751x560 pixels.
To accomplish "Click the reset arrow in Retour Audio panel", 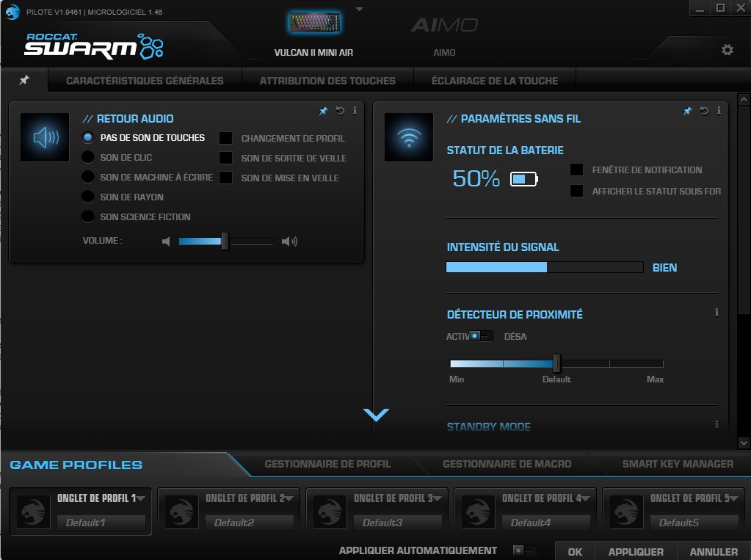I will [338, 111].
